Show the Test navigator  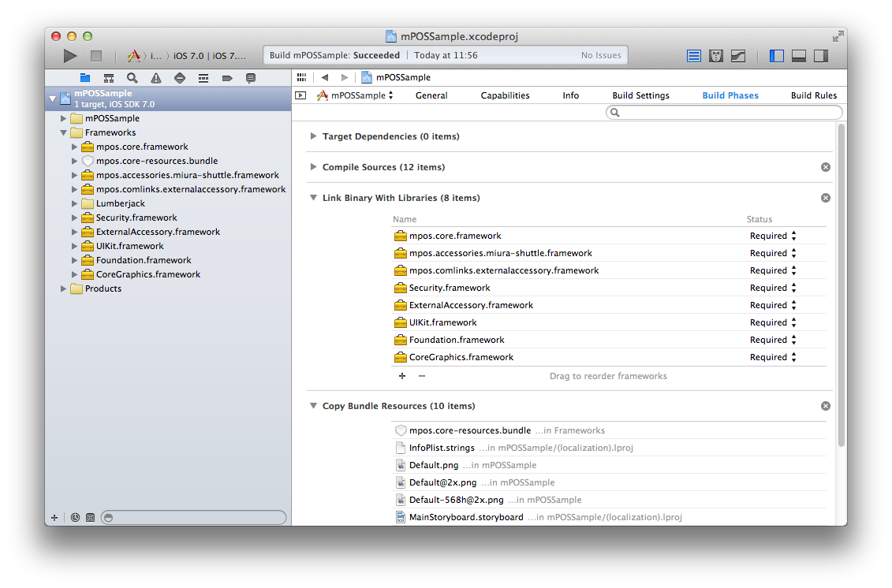pos(180,78)
